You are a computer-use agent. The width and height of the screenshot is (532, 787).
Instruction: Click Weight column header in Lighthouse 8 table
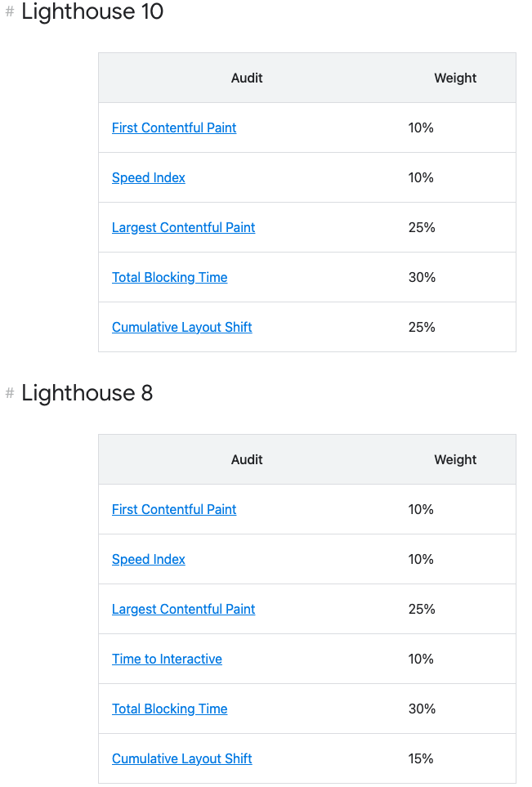[x=455, y=459]
